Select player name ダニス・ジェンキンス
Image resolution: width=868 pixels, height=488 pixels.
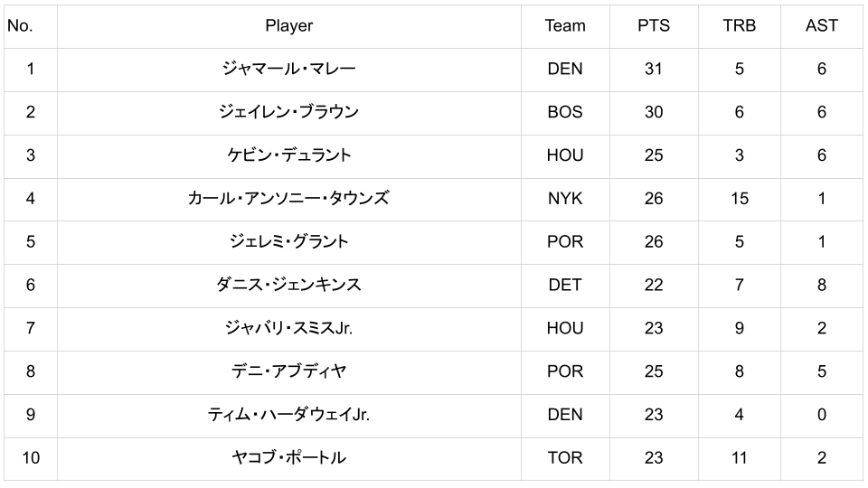click(288, 285)
